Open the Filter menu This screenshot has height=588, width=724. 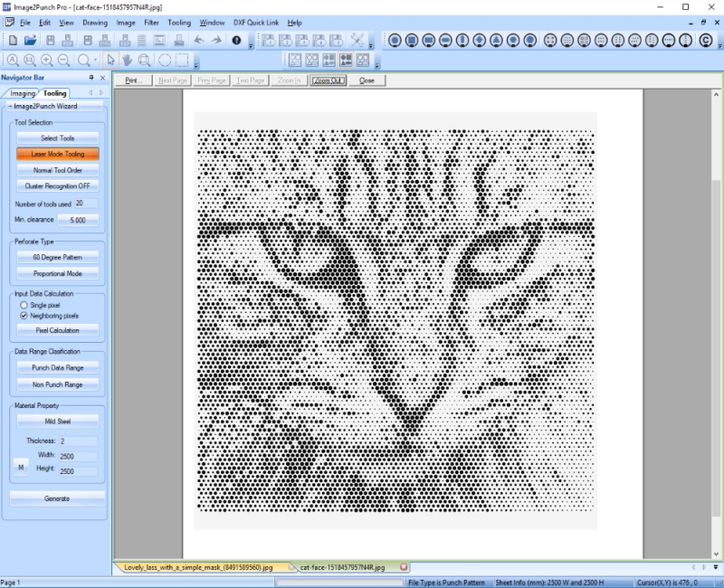click(x=151, y=23)
